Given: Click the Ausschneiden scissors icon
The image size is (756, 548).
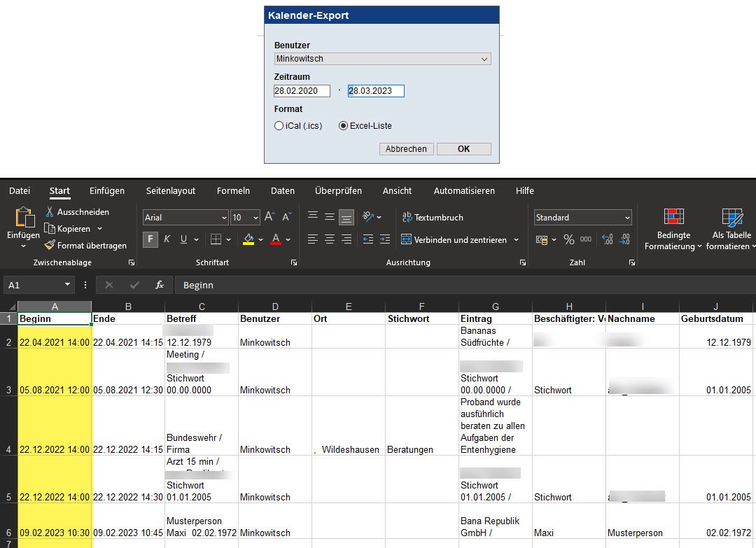Looking at the screenshot, I should (x=50, y=212).
